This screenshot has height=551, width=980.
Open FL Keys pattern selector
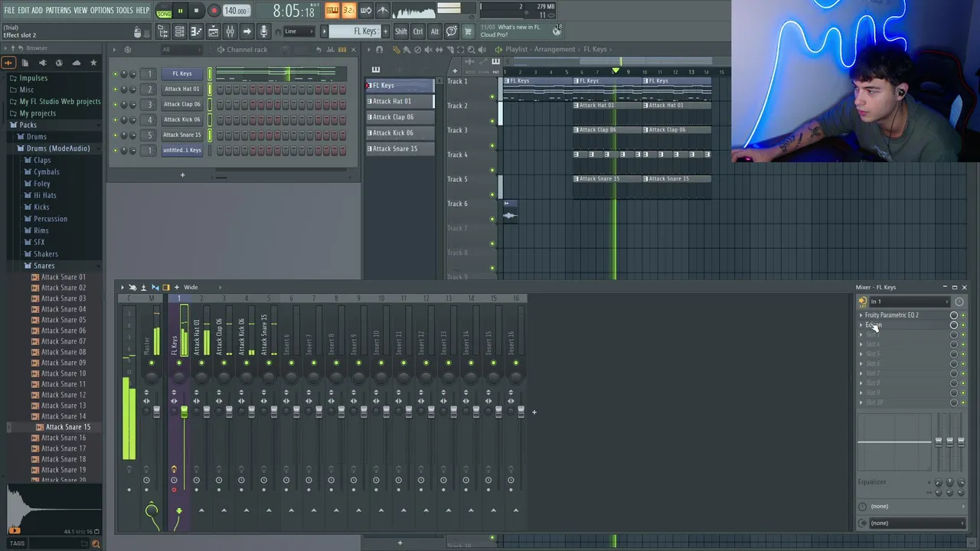point(360,31)
